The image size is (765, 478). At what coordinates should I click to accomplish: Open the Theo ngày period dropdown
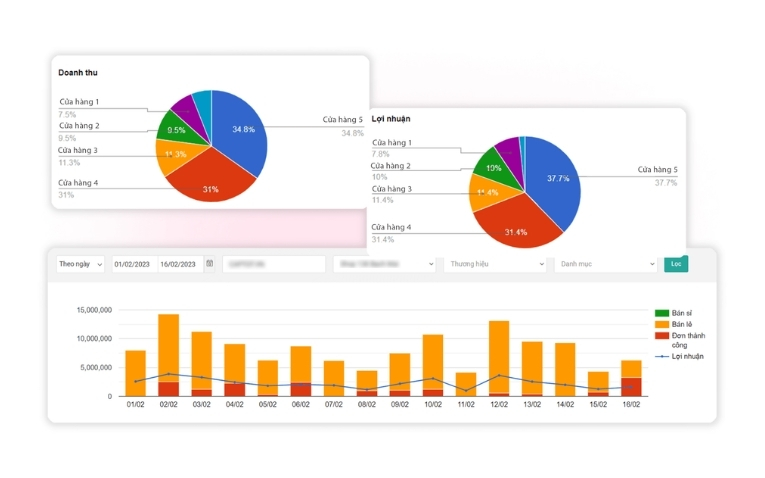pyautogui.click(x=80, y=264)
